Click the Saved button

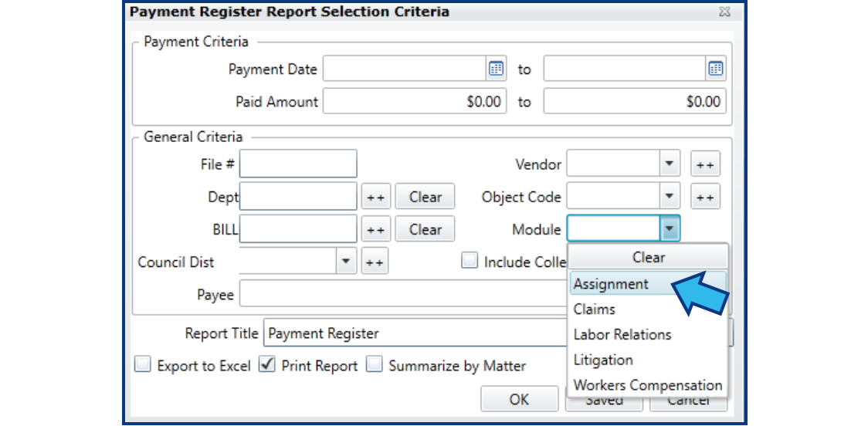coord(604,401)
